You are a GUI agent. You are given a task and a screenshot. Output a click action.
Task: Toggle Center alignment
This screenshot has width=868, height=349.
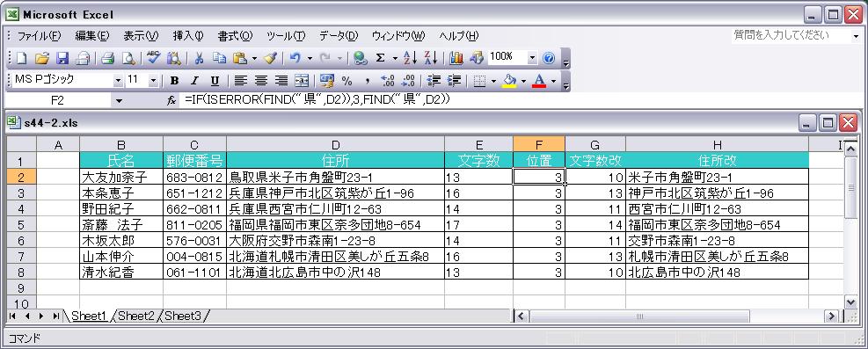pyautogui.click(x=260, y=81)
